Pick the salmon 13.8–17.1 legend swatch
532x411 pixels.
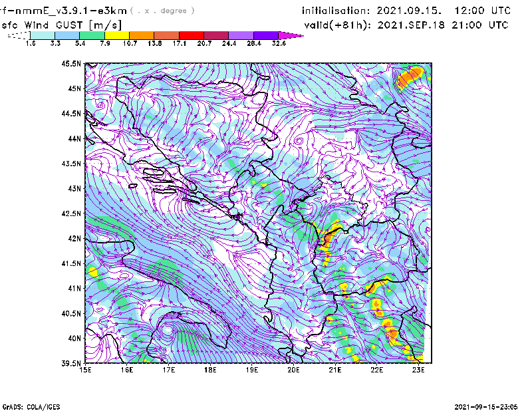[167, 35]
